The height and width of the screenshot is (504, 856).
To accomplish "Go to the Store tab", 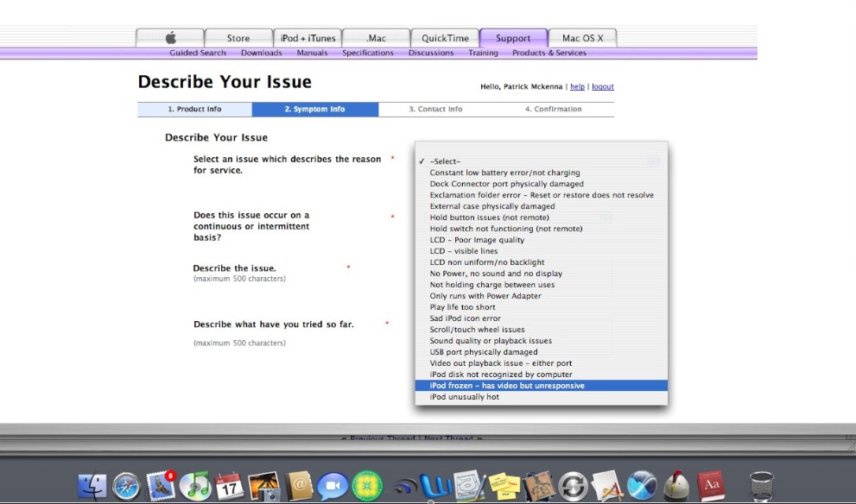I will click(x=238, y=38).
